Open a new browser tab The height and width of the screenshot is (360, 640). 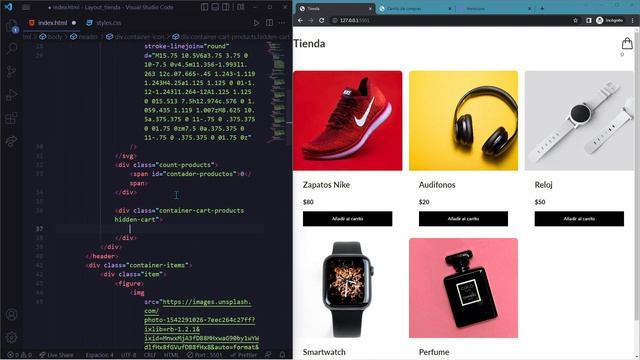[x=542, y=8]
